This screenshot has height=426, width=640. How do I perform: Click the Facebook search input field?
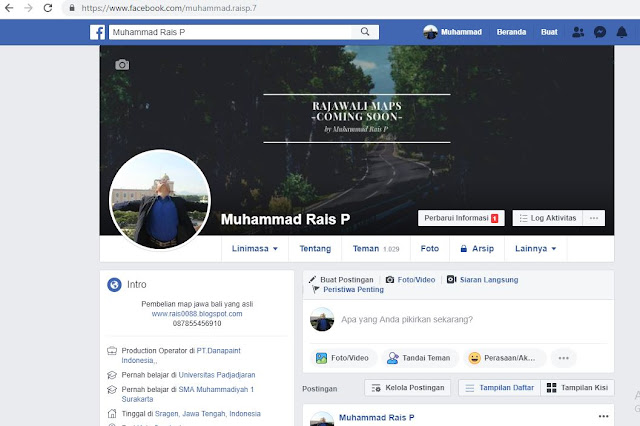tap(231, 32)
